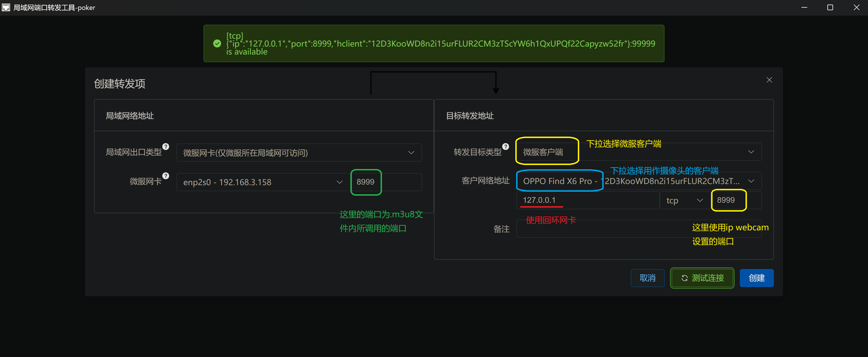Image resolution: width=868 pixels, height=357 pixels.
Task: Click the 测试连接 button
Action: click(702, 278)
